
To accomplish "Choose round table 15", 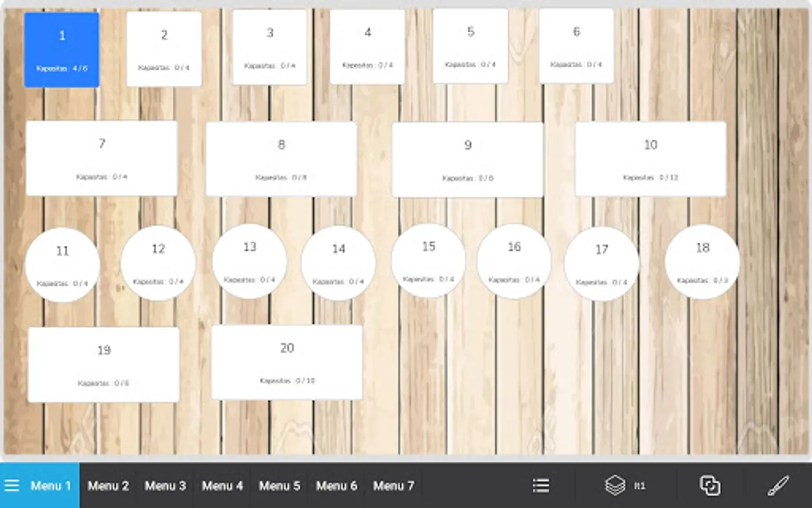I will pyautogui.click(x=429, y=261).
